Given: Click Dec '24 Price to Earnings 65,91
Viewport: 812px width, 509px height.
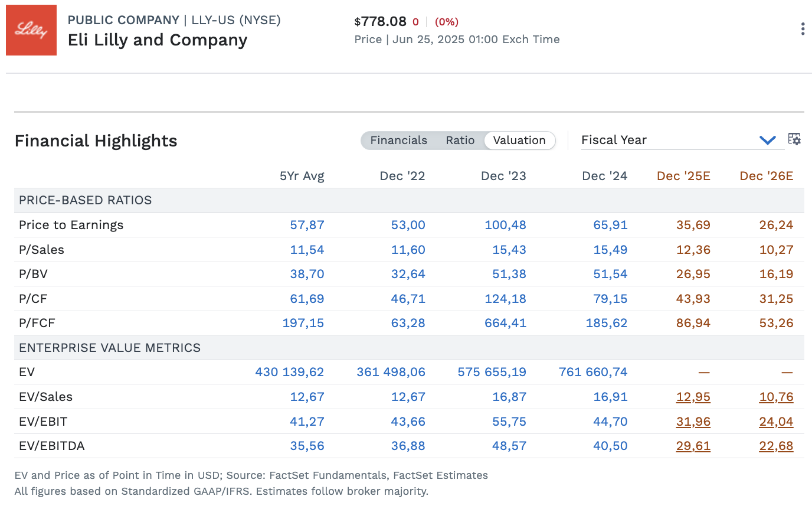Looking at the screenshot, I should [610, 225].
